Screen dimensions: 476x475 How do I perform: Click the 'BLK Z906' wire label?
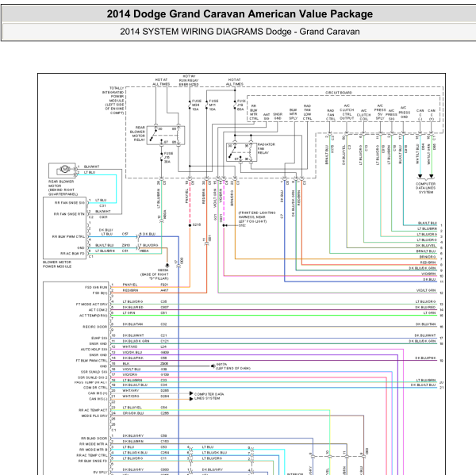point(145,364)
